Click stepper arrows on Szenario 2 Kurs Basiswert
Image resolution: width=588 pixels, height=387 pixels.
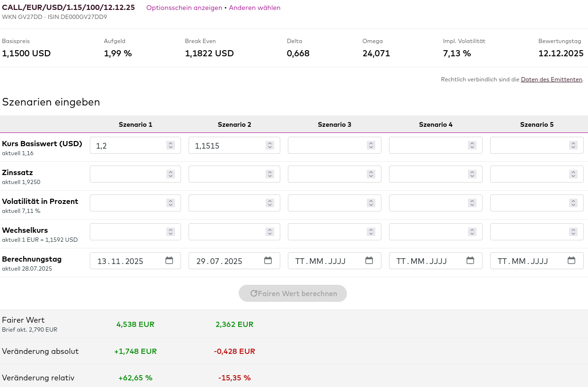(x=269, y=146)
